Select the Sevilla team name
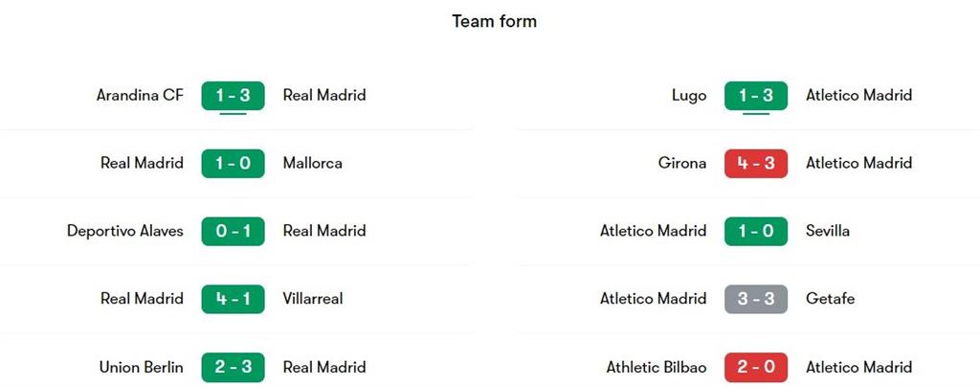 (828, 231)
